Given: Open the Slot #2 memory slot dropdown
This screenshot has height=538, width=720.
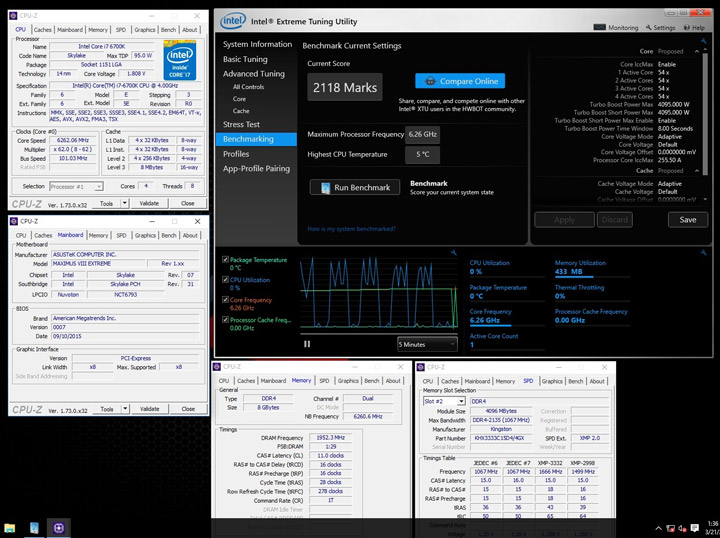Looking at the screenshot, I should click(444, 400).
